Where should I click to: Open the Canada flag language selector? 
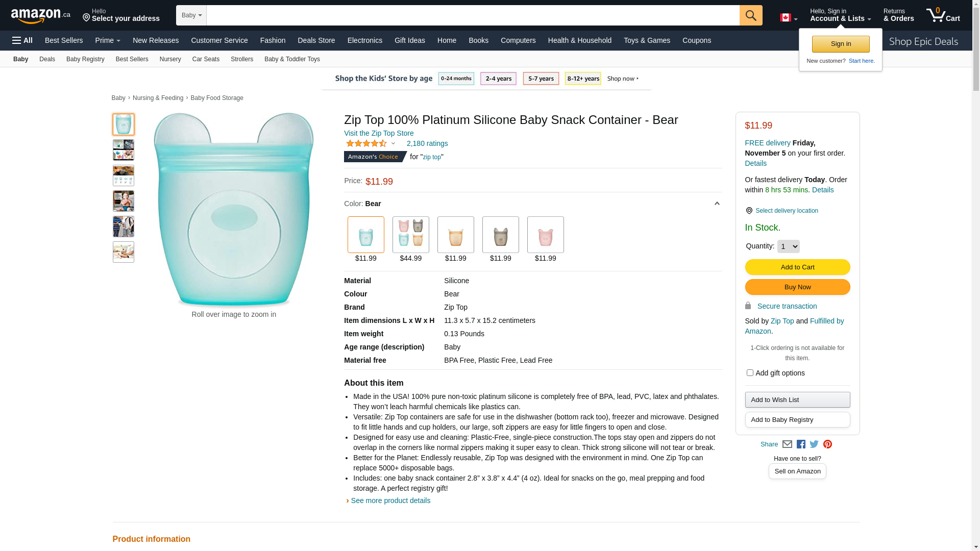click(x=789, y=18)
